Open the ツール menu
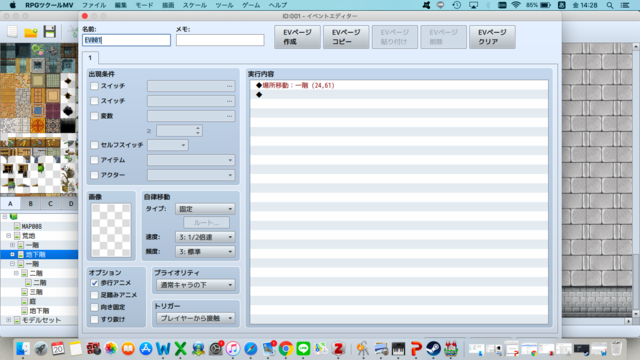This screenshot has height=360, width=640. point(224,5)
